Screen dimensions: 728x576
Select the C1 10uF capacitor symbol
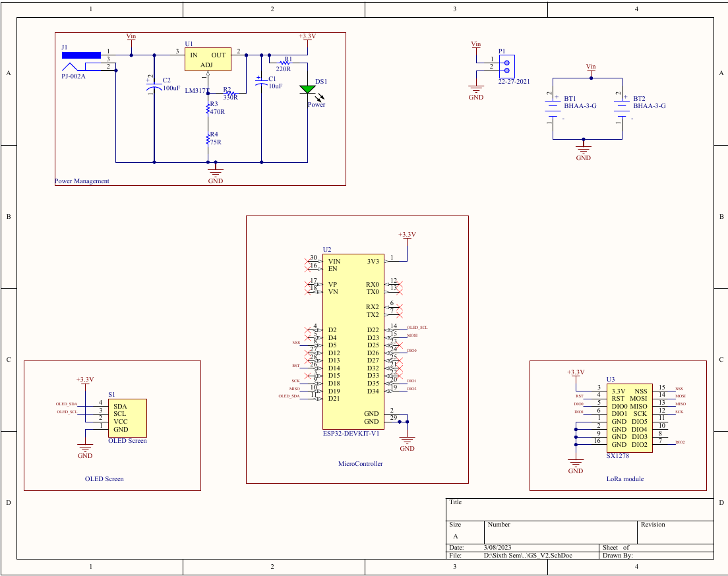261,81
